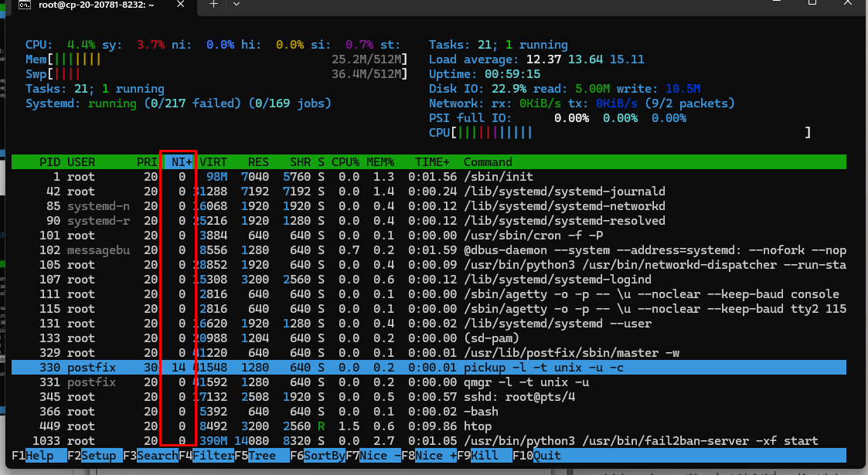This screenshot has width=868, height=475.
Task: Sort processes by CPU% column header
Action: click(x=345, y=162)
